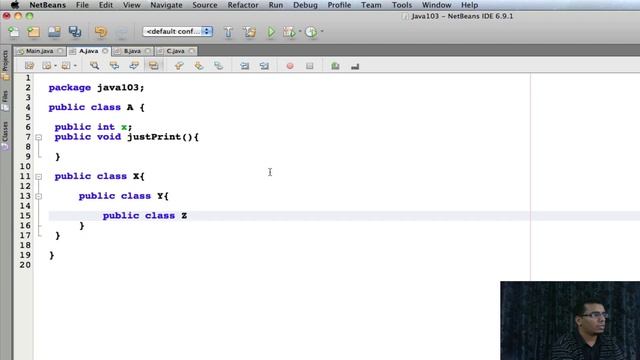
Task: Open the Navigate menu
Action: (x=166, y=5)
